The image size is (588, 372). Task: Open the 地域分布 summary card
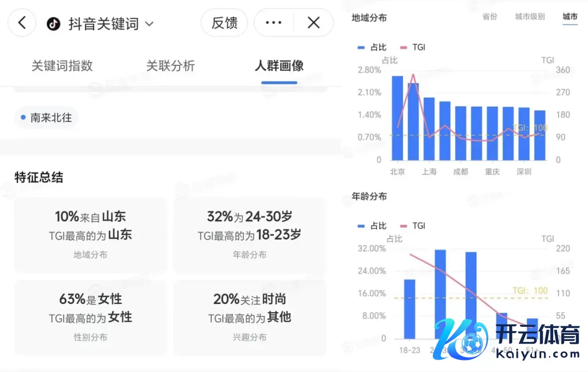[x=90, y=235]
